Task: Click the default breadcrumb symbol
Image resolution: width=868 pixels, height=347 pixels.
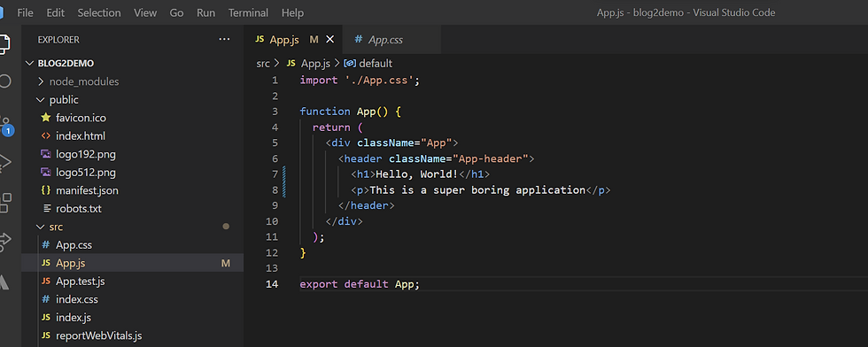Action: pos(376,64)
